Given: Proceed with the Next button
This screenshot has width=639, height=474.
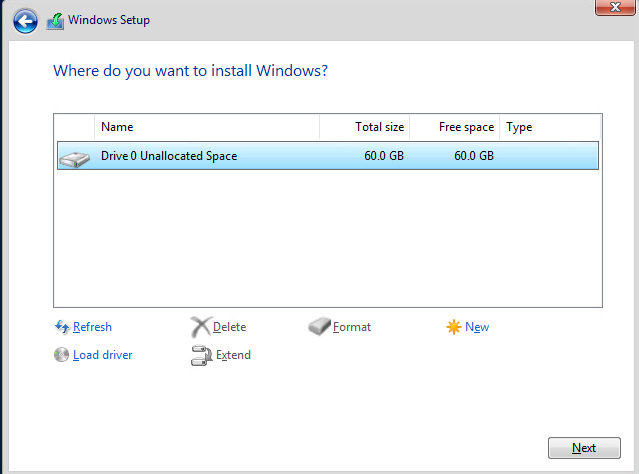Looking at the screenshot, I should pyautogui.click(x=584, y=448).
